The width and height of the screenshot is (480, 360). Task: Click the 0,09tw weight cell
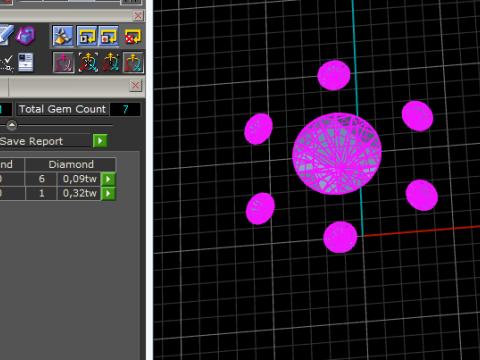pyautogui.click(x=79, y=179)
